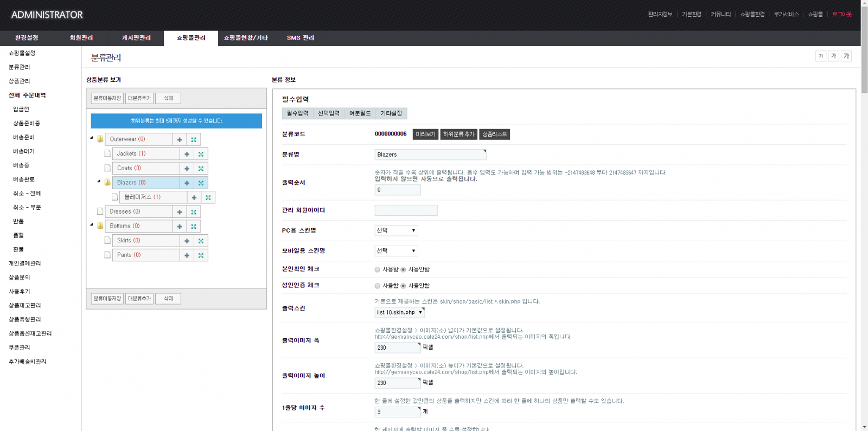Click the top 대분류추가 button

click(x=139, y=98)
